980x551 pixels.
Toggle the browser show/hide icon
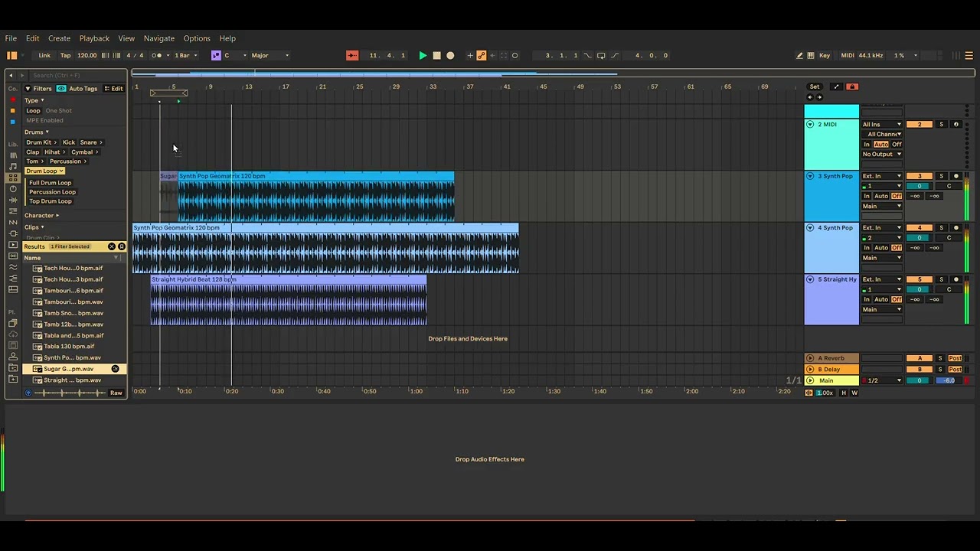[11, 55]
